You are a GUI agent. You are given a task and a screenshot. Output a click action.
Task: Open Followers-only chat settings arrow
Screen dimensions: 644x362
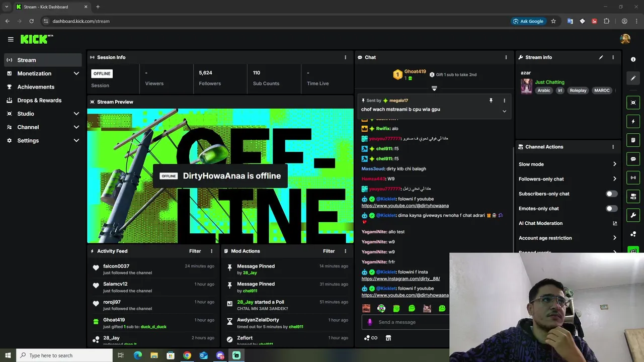(614, 179)
